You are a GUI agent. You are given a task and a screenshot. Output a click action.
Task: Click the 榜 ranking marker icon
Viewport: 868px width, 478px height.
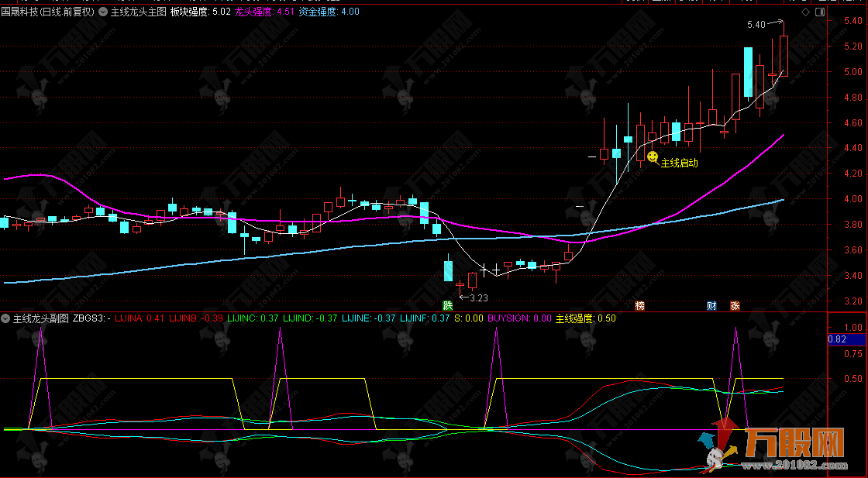639,305
